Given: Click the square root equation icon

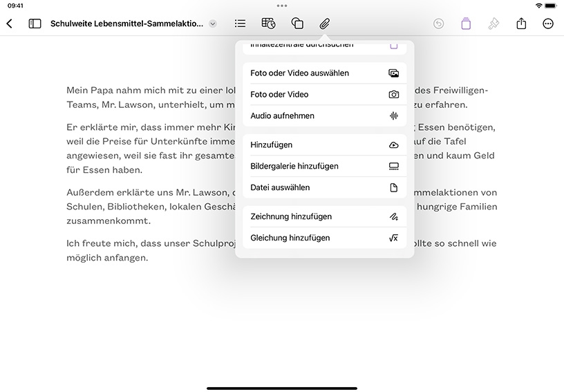Looking at the screenshot, I should (x=393, y=238).
